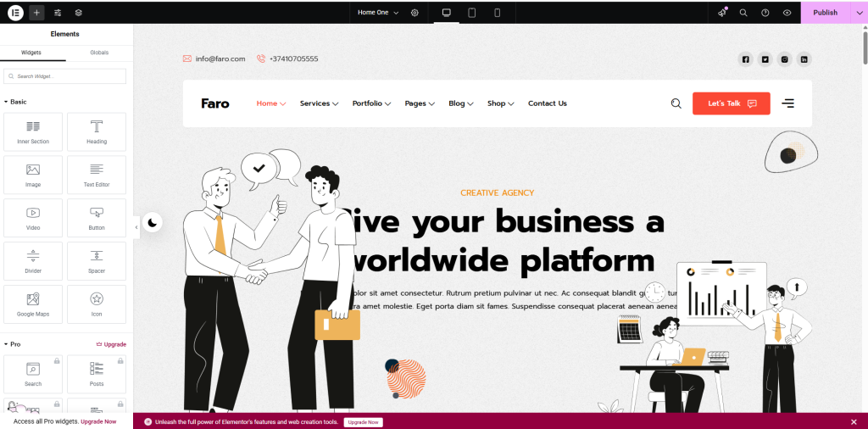The image size is (868, 429).
Task: Click the Add Element plus icon
Action: tap(36, 13)
